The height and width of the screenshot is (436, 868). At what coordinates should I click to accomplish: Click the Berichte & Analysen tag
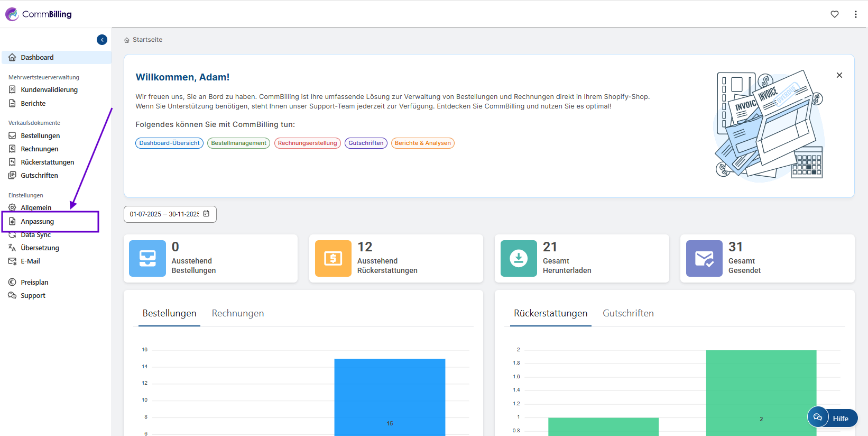[422, 143]
